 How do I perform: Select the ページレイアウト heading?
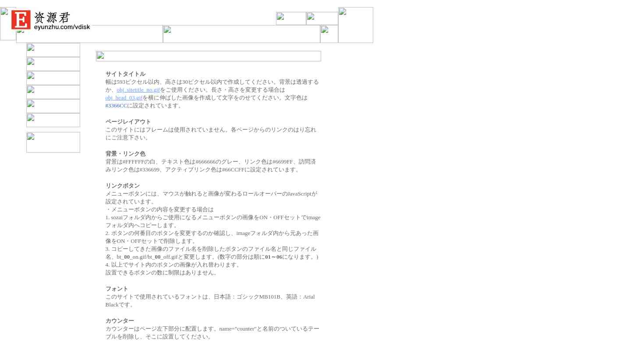point(128,122)
